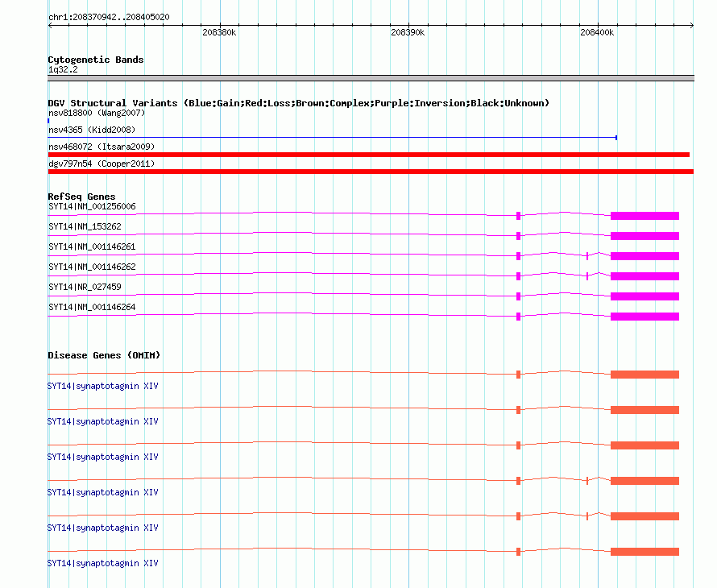
Task: Open topmost SYT14|synaptotagmin XIV OMIM link
Action: pyautogui.click(x=103, y=387)
